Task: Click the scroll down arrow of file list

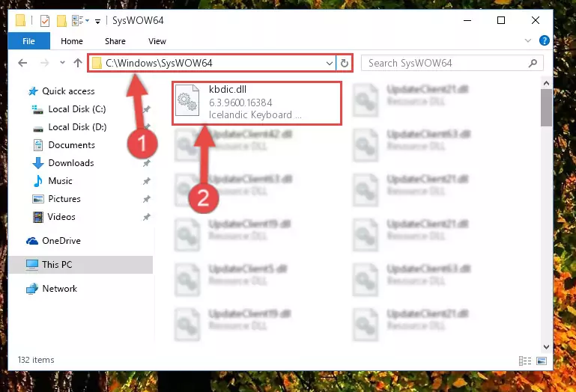Action: click(x=546, y=346)
